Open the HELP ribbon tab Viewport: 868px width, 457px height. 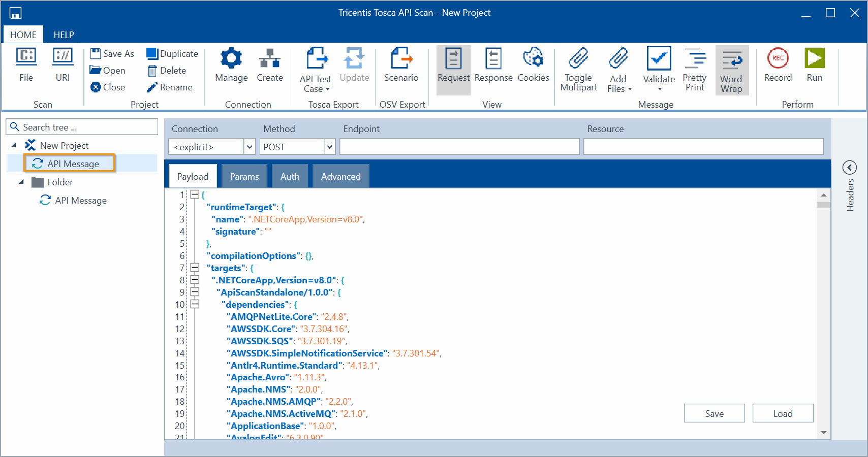click(x=64, y=35)
